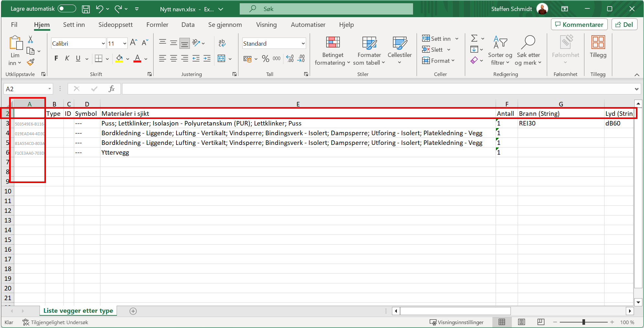This screenshot has width=644, height=328.
Task: Toggle bold F formatting button
Action: (x=56, y=59)
